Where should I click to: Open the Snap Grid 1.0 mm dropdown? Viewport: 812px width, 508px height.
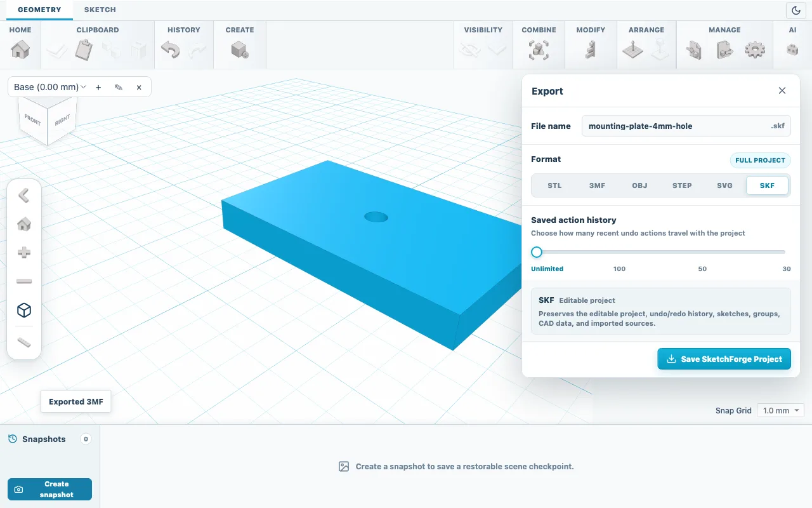pyautogui.click(x=781, y=411)
